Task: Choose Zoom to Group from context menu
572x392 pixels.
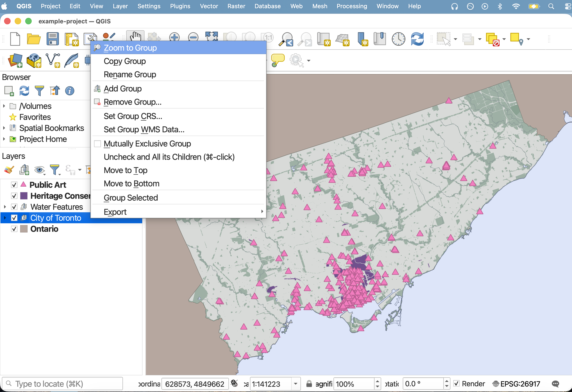Action: tap(130, 48)
